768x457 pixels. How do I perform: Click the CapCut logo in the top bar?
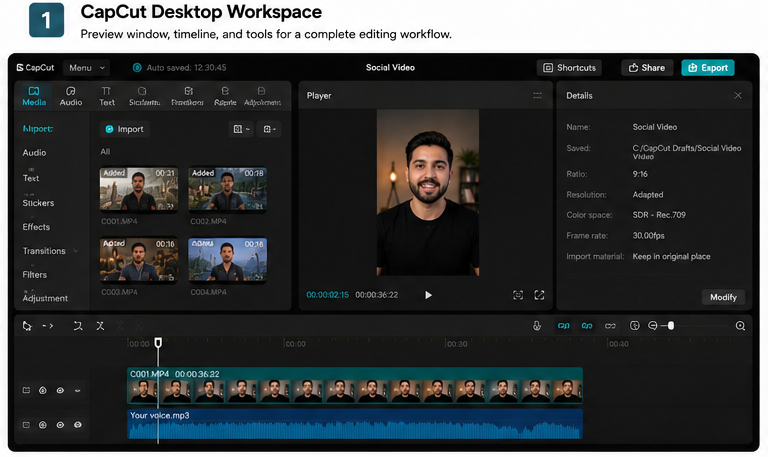pyautogui.click(x=35, y=68)
